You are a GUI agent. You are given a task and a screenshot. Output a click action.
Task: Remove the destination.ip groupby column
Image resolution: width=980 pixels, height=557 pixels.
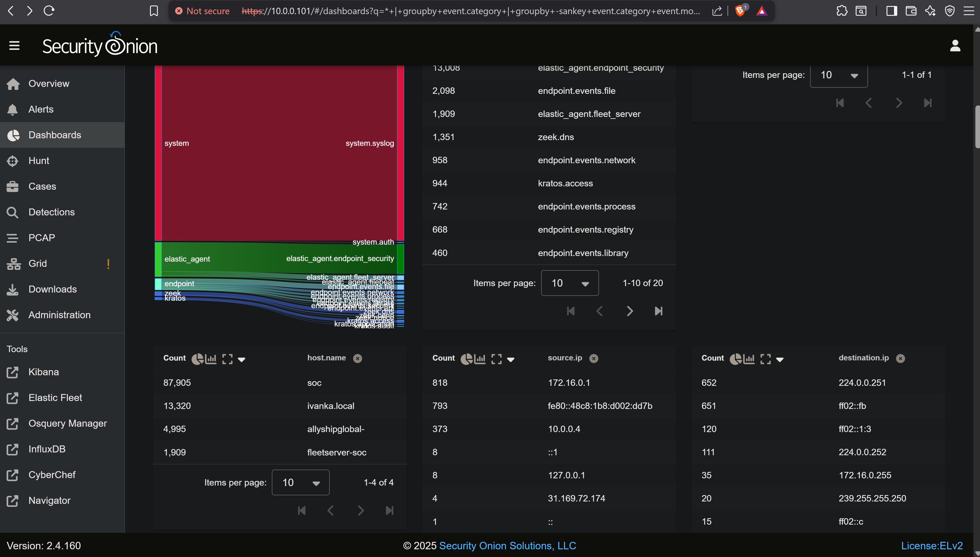coord(900,358)
